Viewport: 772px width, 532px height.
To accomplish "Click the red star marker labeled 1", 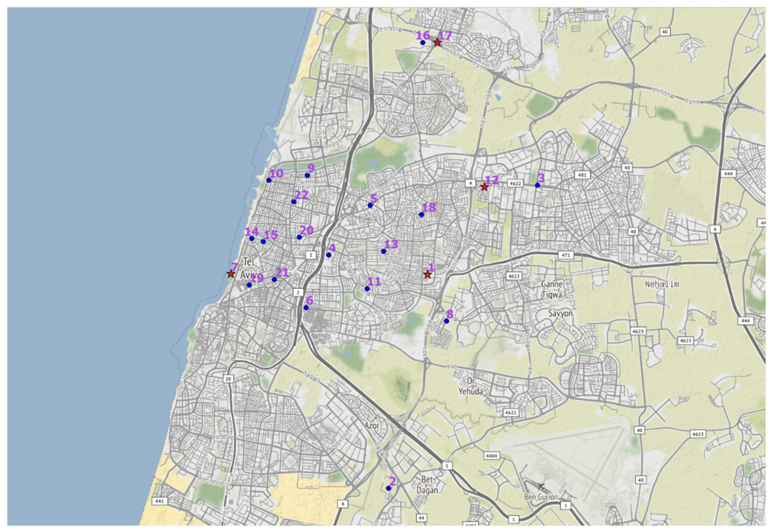I will [x=428, y=274].
